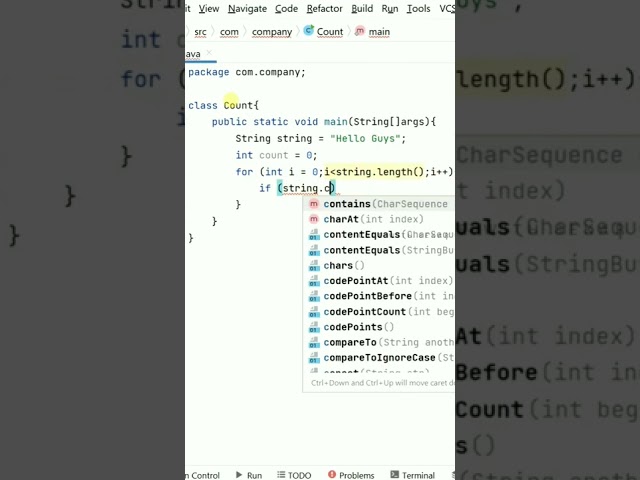Image resolution: width=640 pixels, height=480 pixels.
Task: Open the Navigate menu
Action: click(247, 9)
